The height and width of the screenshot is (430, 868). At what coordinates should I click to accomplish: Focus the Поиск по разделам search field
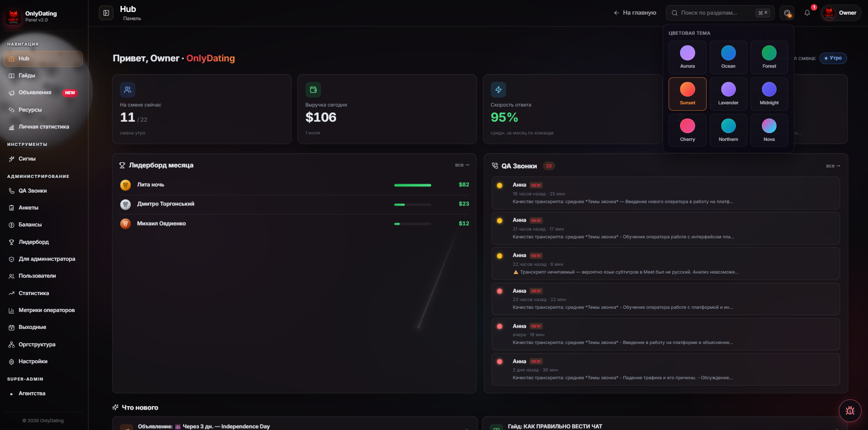click(720, 13)
